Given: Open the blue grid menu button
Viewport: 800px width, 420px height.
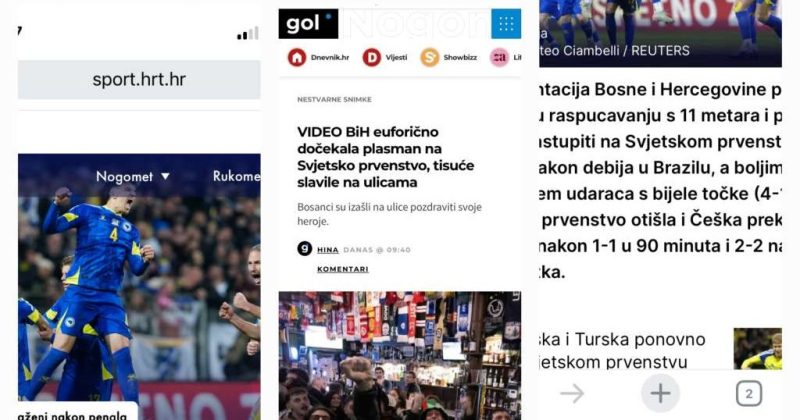Looking at the screenshot, I should pyautogui.click(x=506, y=23).
